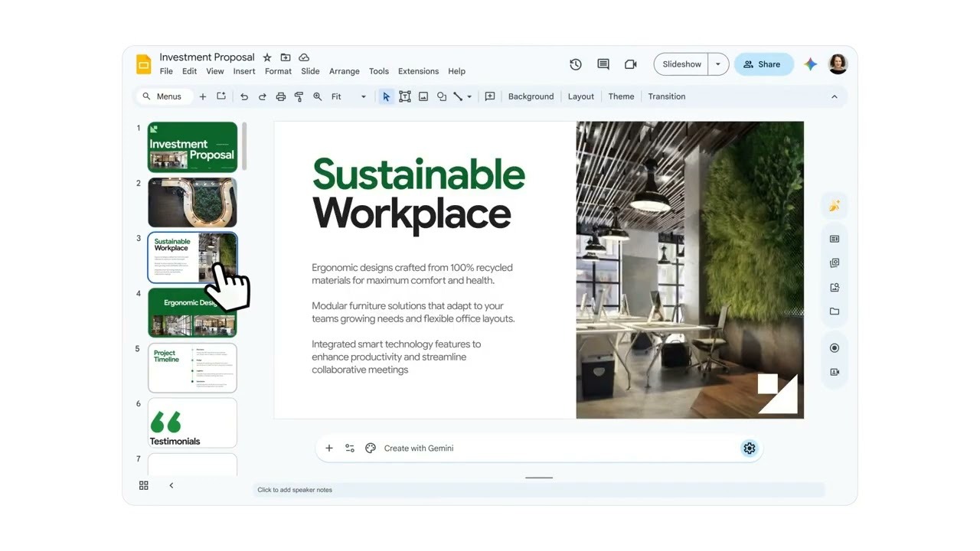Collapse the toolbar with chevron up
The image size is (980, 551).
click(x=835, y=96)
